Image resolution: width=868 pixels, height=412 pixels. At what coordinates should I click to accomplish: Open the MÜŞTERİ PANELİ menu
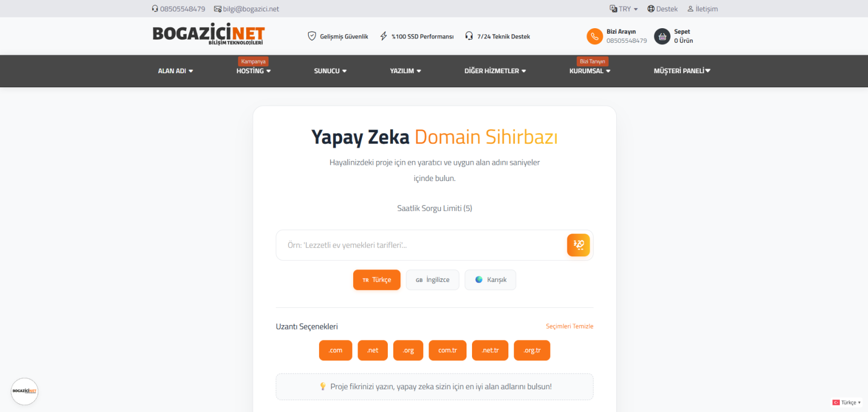point(682,71)
